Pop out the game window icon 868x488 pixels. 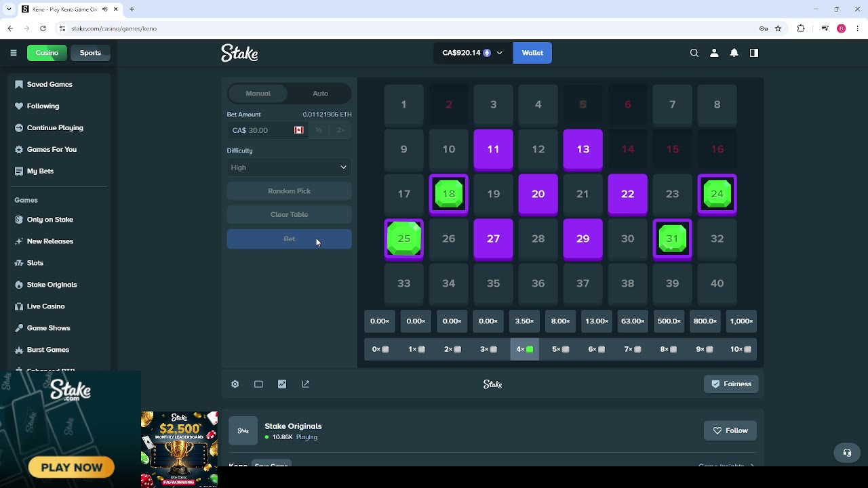(306, 384)
